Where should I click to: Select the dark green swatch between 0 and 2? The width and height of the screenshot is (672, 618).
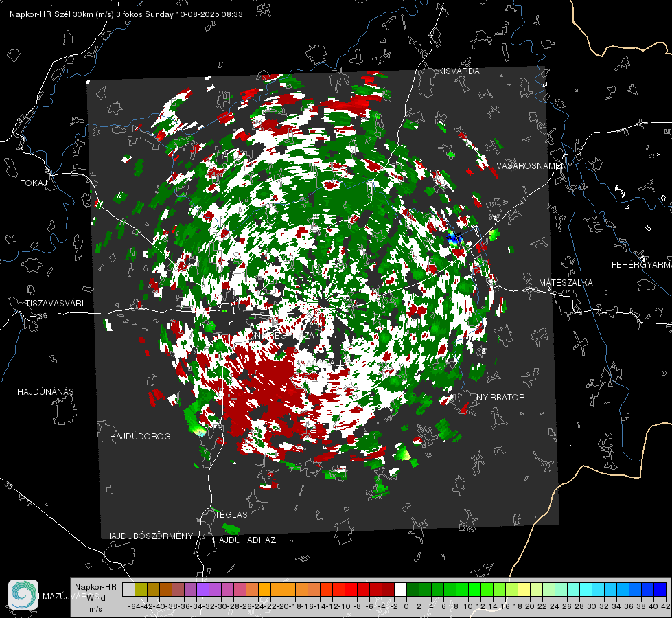(x=413, y=589)
